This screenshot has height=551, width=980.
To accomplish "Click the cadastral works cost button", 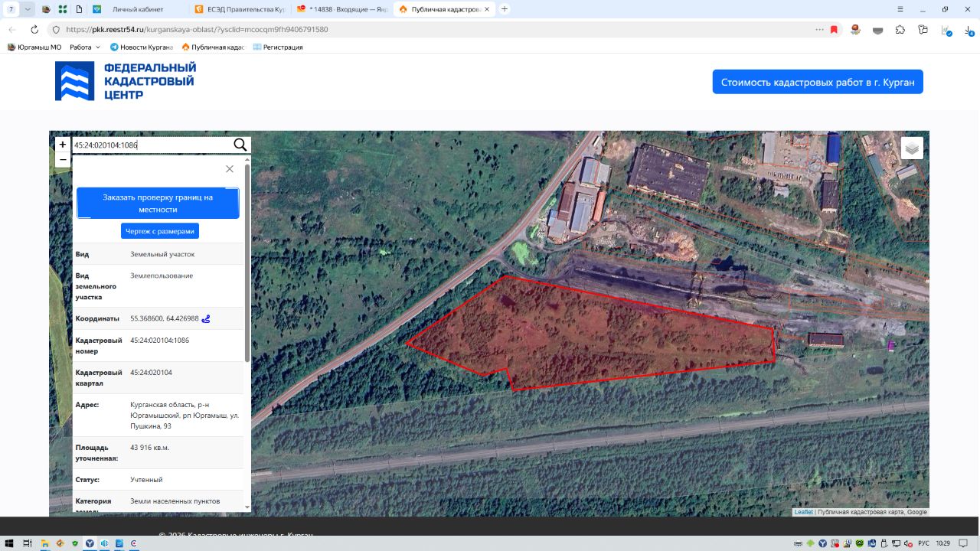I will [x=818, y=82].
